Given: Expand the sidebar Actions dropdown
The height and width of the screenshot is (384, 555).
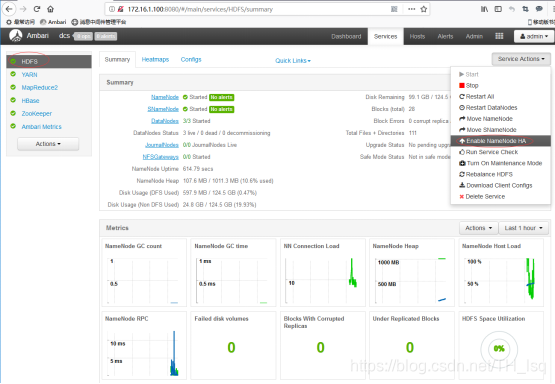Looking at the screenshot, I should coord(48,144).
